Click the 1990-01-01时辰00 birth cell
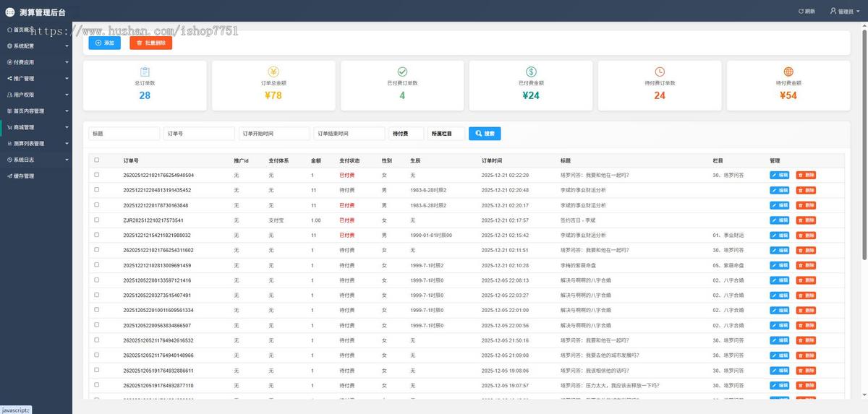 (x=431, y=236)
